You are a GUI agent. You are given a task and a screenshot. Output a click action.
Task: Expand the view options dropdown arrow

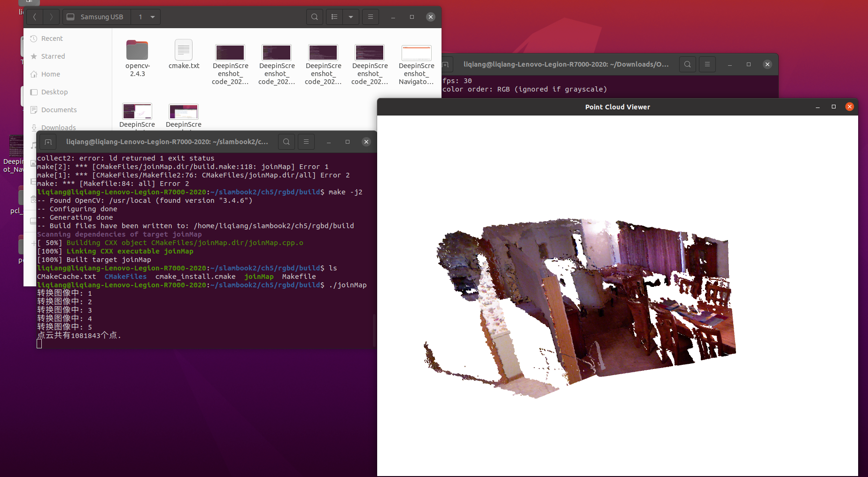tap(351, 16)
